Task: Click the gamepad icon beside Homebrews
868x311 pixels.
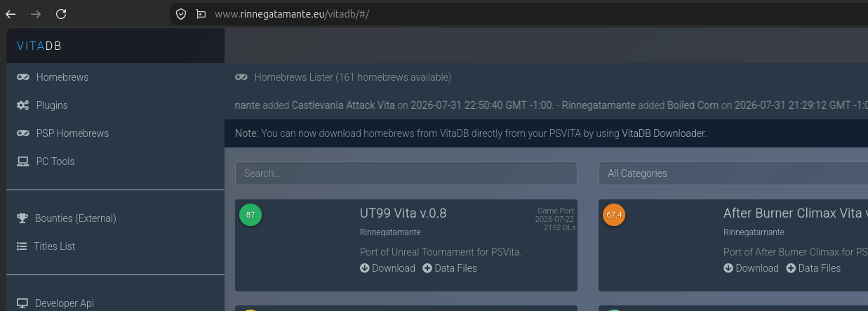Action: [x=22, y=77]
